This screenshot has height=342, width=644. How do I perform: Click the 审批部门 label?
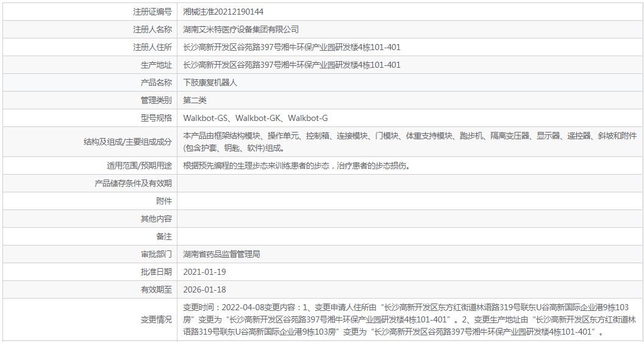pos(156,254)
